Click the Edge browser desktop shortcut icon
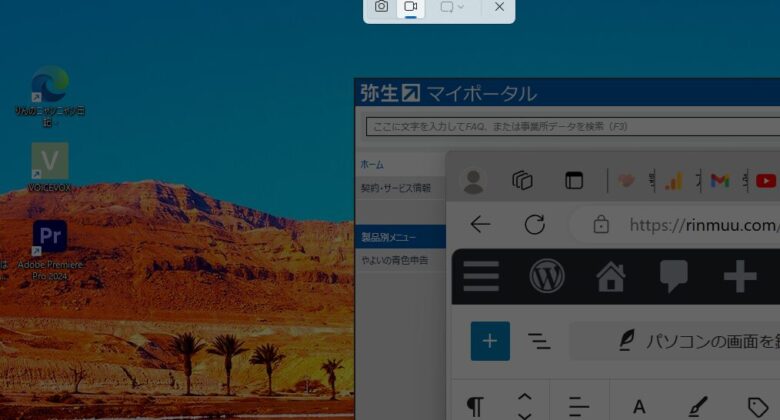 pos(49,84)
